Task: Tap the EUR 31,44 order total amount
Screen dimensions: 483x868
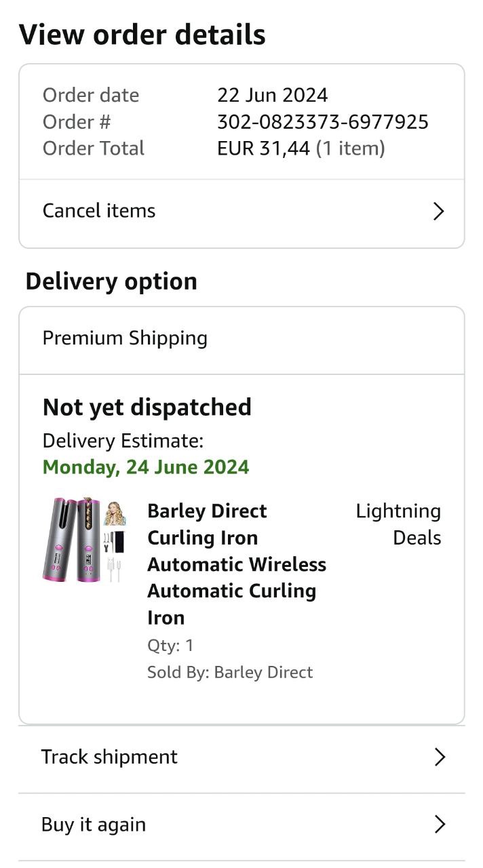Action: pos(263,149)
